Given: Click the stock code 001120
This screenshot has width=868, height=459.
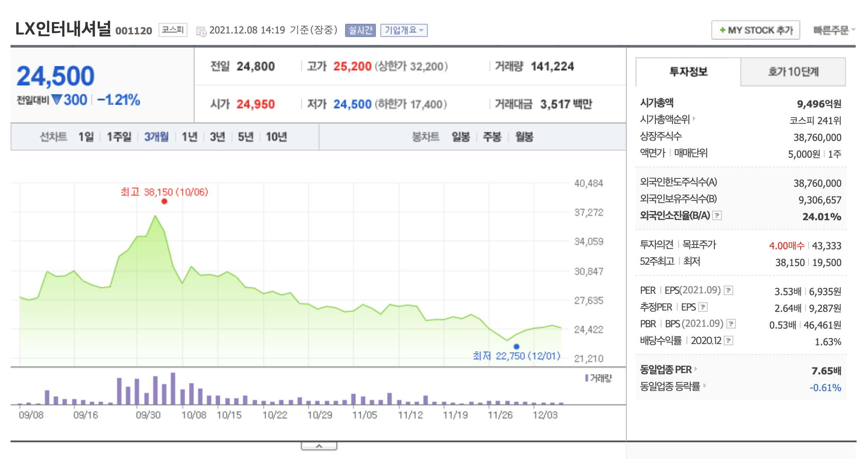Looking at the screenshot, I should 134,30.
